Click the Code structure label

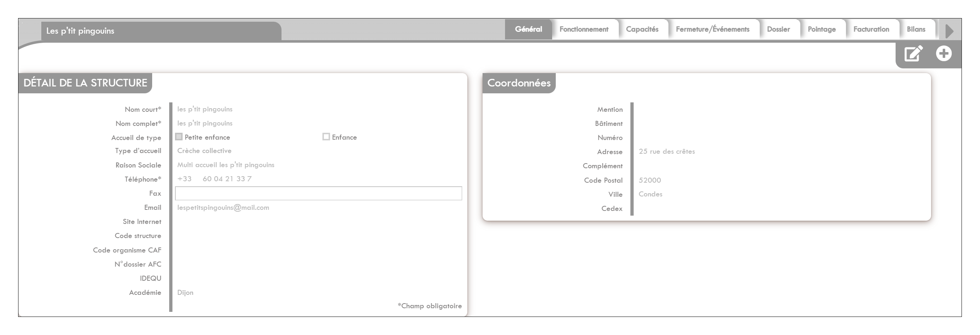138,236
